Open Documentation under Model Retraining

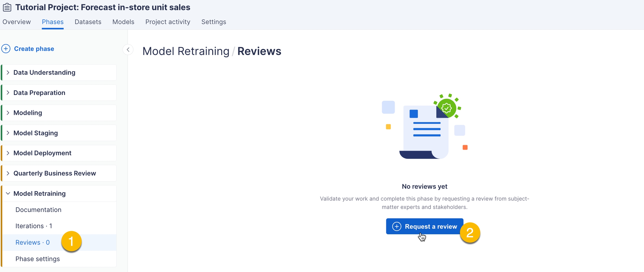(38, 210)
